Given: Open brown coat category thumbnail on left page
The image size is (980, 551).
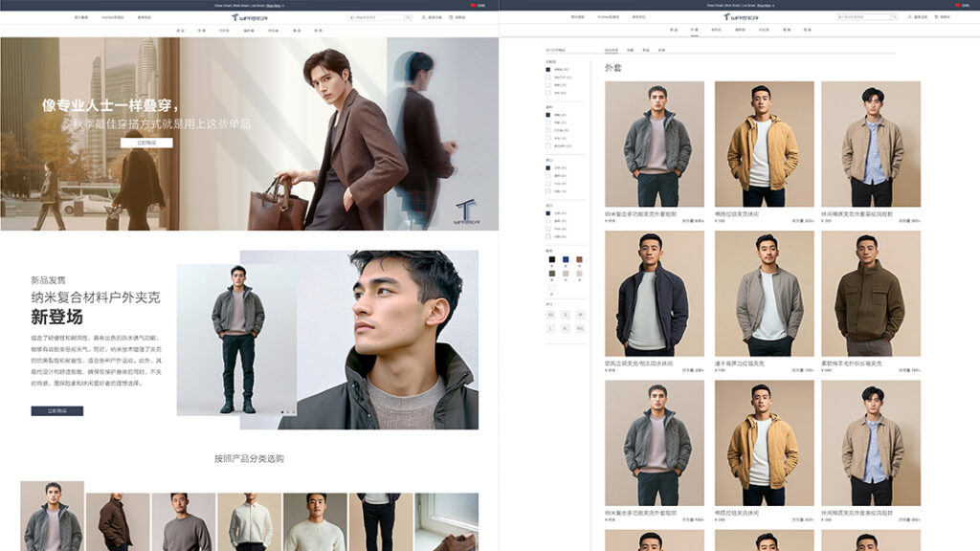Looking at the screenshot, I should pos(118,522).
